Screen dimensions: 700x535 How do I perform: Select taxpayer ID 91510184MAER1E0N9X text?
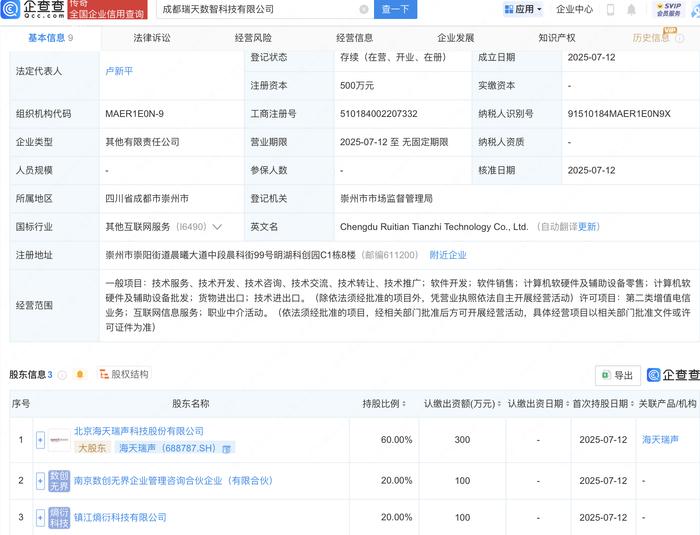click(x=619, y=114)
